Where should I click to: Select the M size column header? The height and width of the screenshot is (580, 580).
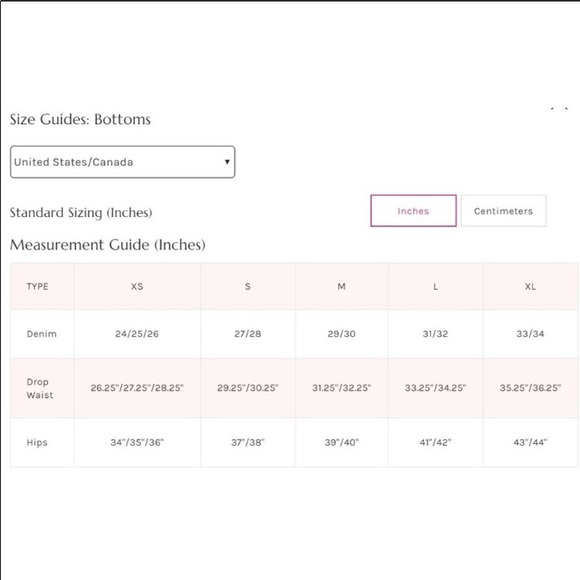(x=341, y=287)
